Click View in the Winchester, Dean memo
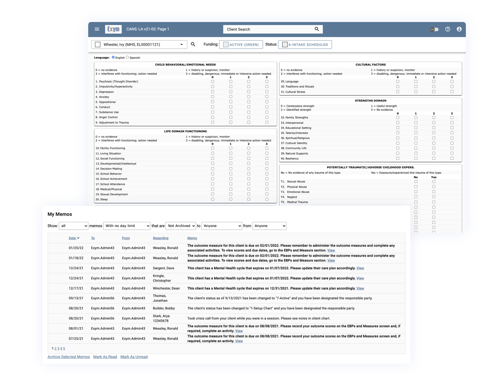 360,288
